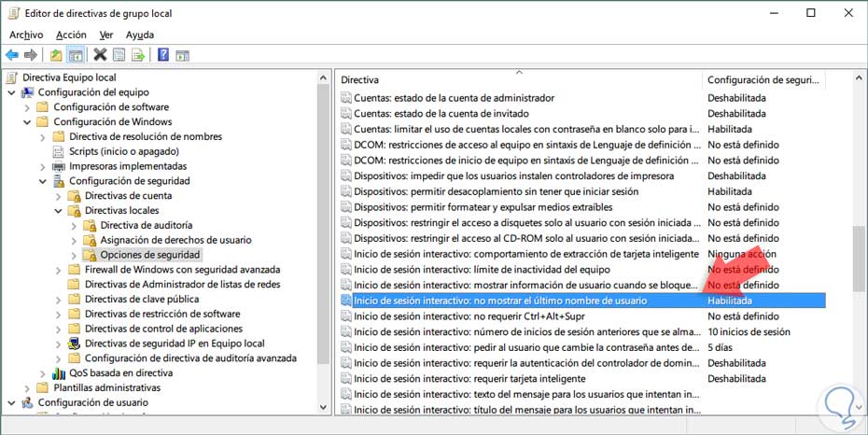
Task: Click the right pane scroll-up arrow
Action: tap(859, 78)
